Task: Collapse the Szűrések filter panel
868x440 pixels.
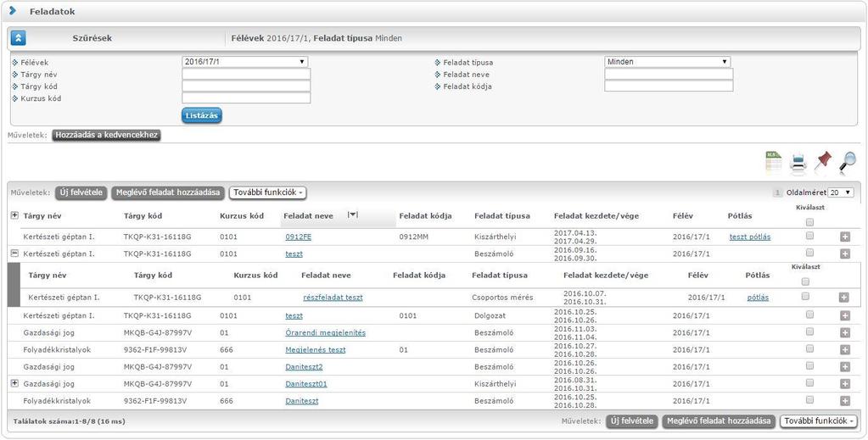Action: 19,38
